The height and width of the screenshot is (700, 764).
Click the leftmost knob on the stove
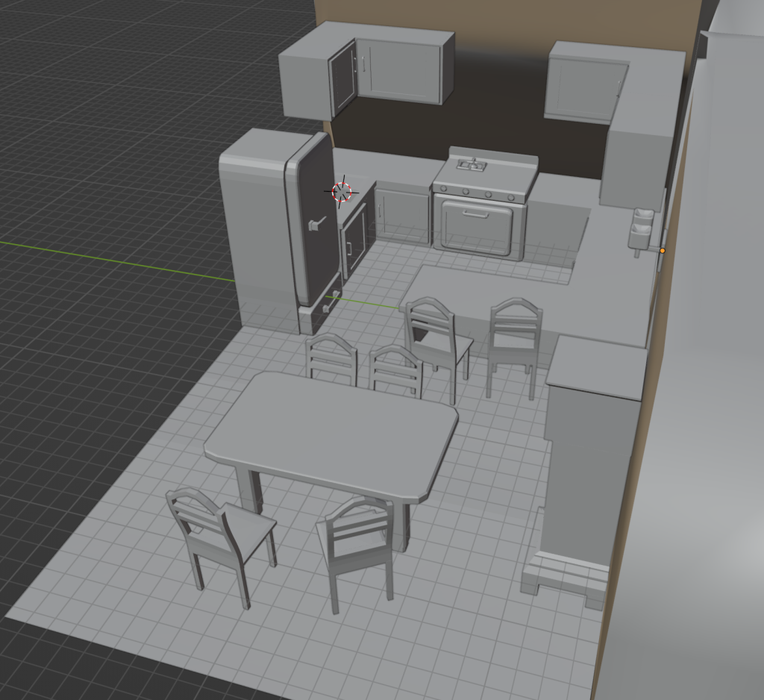(x=444, y=189)
